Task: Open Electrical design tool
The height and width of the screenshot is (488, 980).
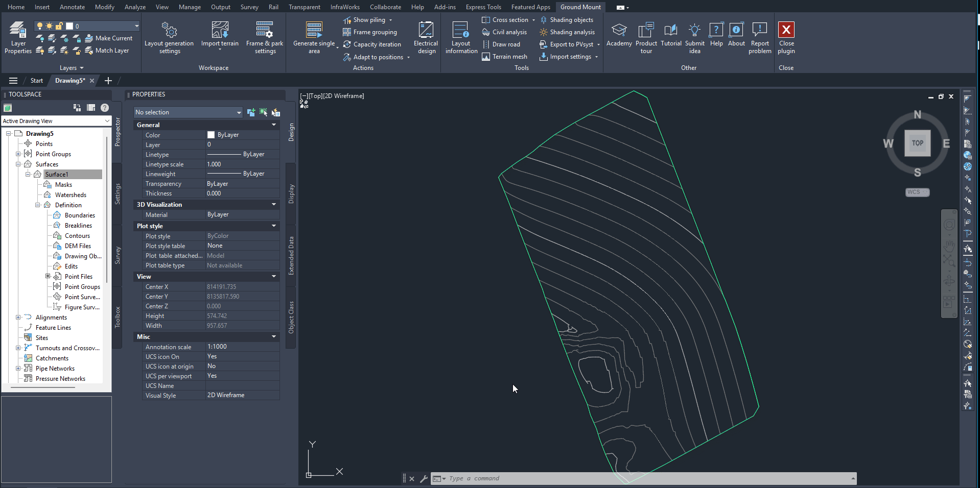Action: (426, 37)
